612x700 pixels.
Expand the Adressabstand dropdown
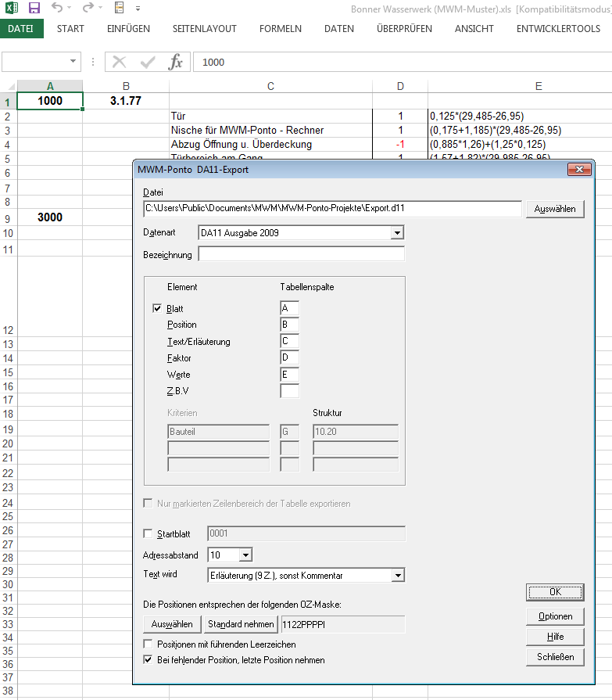(245, 555)
